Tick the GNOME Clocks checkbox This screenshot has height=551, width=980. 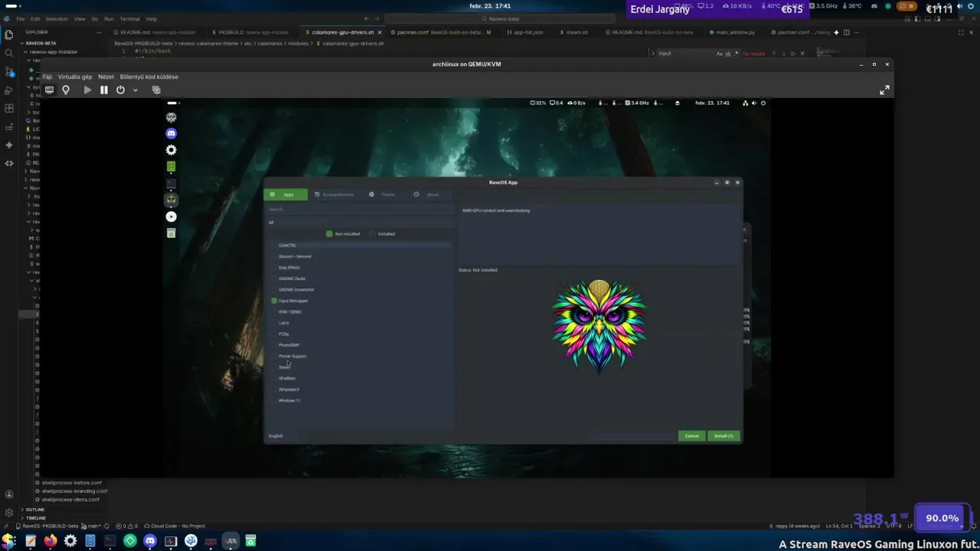[274, 279]
